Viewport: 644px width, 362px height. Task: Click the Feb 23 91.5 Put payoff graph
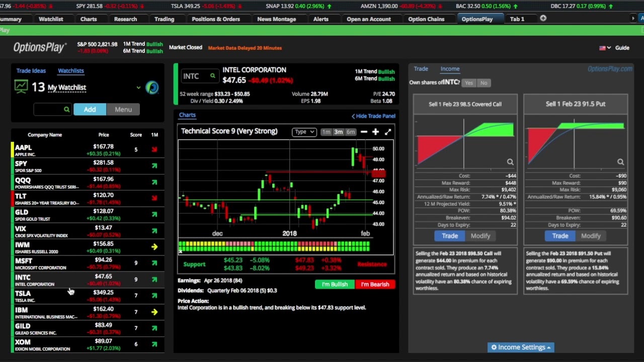(x=576, y=143)
